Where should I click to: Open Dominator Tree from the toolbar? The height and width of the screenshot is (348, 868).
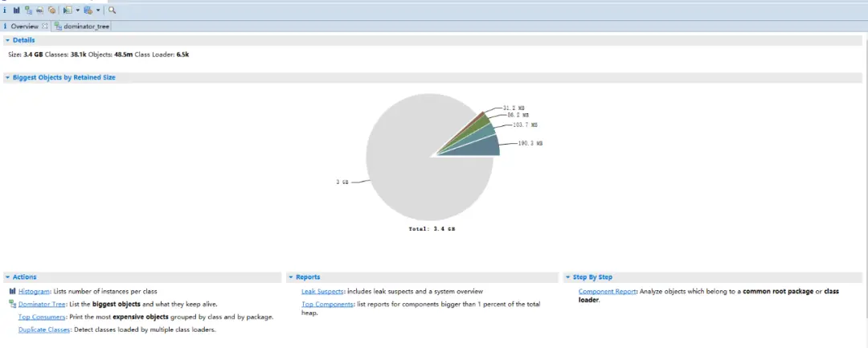[28, 10]
